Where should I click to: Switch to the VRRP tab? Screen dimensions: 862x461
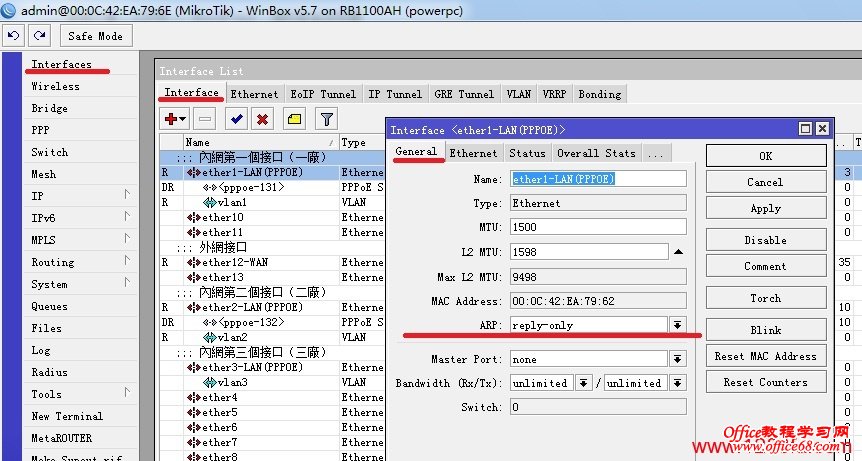554,94
